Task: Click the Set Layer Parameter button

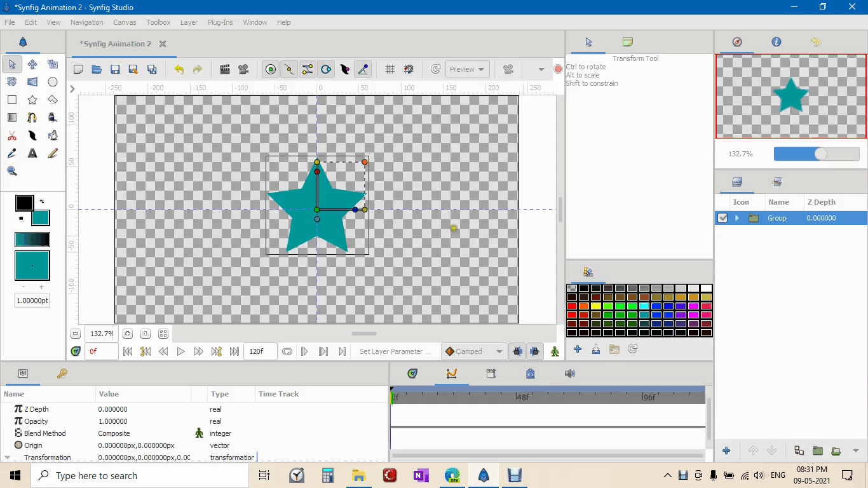Action: (x=395, y=351)
